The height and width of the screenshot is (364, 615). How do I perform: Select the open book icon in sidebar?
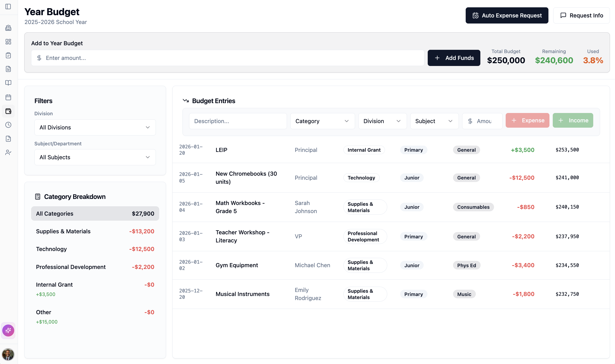click(8, 83)
